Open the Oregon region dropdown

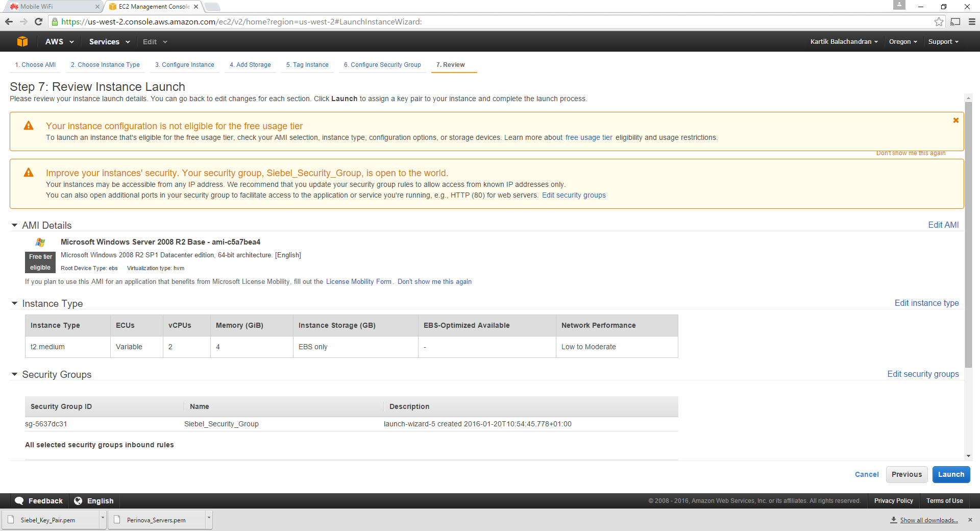[903, 42]
